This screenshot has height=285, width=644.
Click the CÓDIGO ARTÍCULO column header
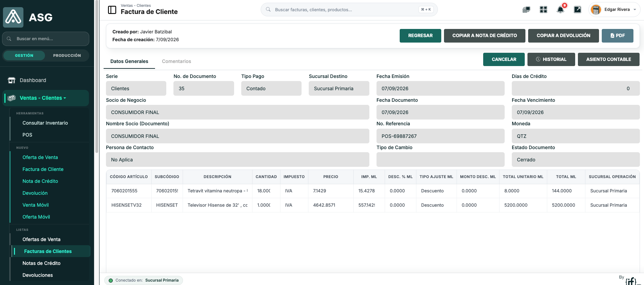coord(129,177)
